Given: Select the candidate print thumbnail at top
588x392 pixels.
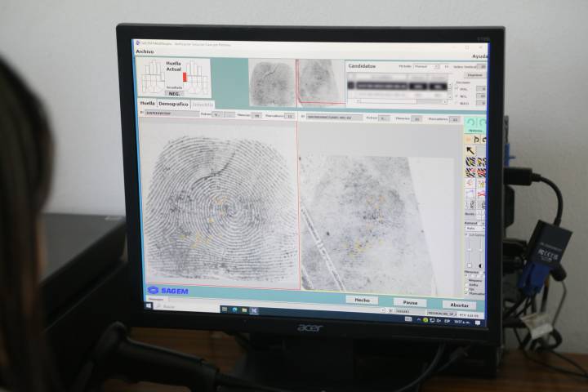Looking at the screenshot, I should pyautogui.click(x=319, y=81).
